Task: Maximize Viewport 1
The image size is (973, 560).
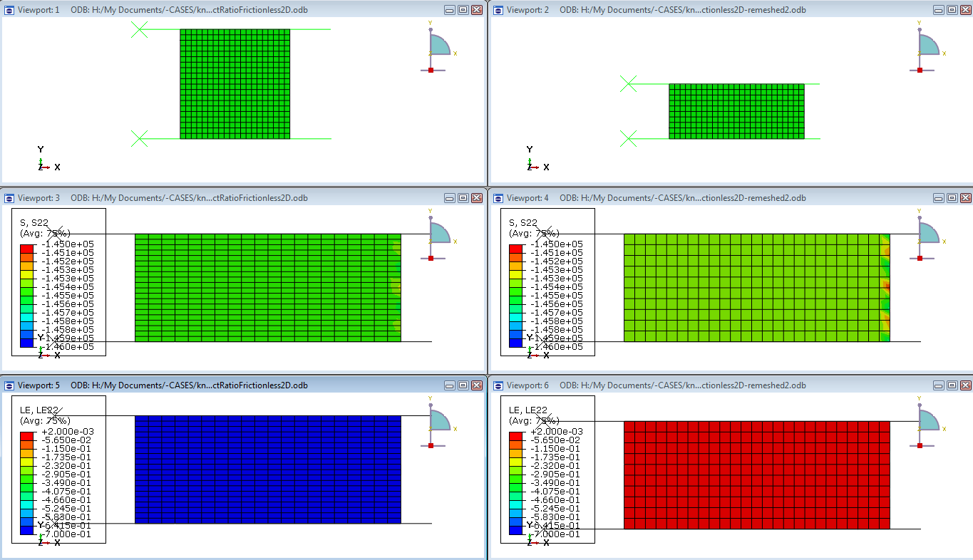Action: coord(463,9)
